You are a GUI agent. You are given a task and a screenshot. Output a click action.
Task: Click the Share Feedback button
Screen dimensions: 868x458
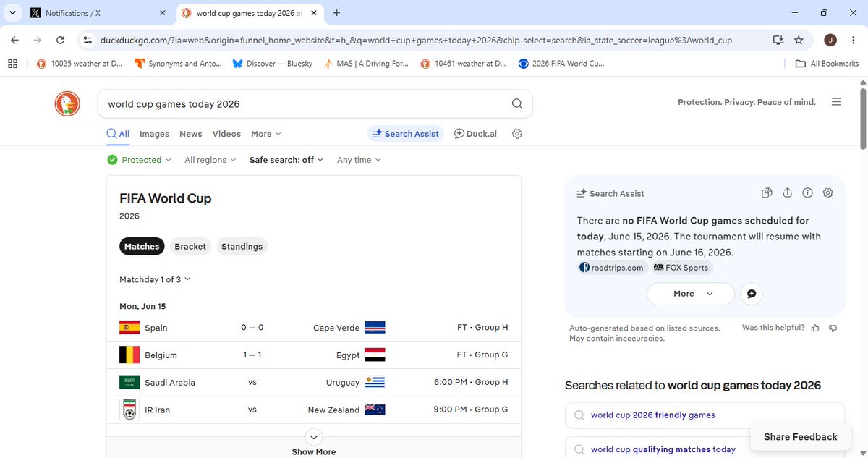click(x=801, y=437)
